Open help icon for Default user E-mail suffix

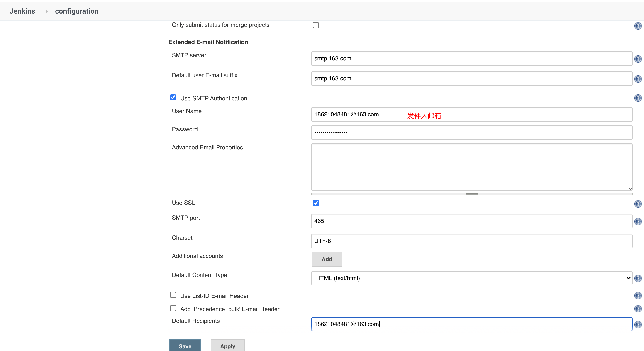(x=638, y=79)
